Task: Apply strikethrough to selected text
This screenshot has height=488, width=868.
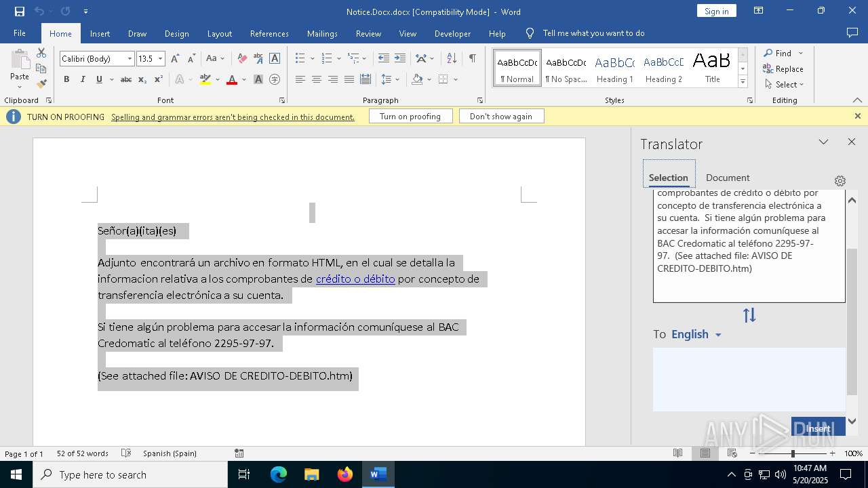Action: (x=126, y=79)
